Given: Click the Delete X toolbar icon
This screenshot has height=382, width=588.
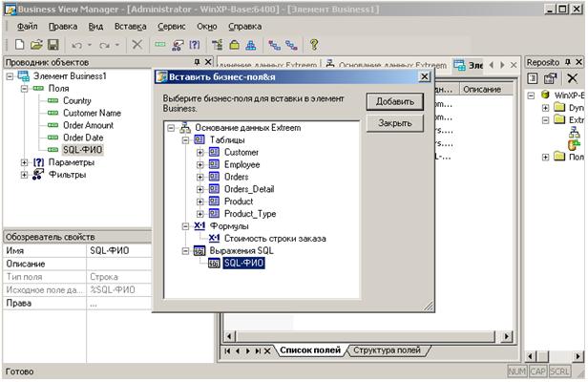Looking at the screenshot, I should tap(137, 45).
